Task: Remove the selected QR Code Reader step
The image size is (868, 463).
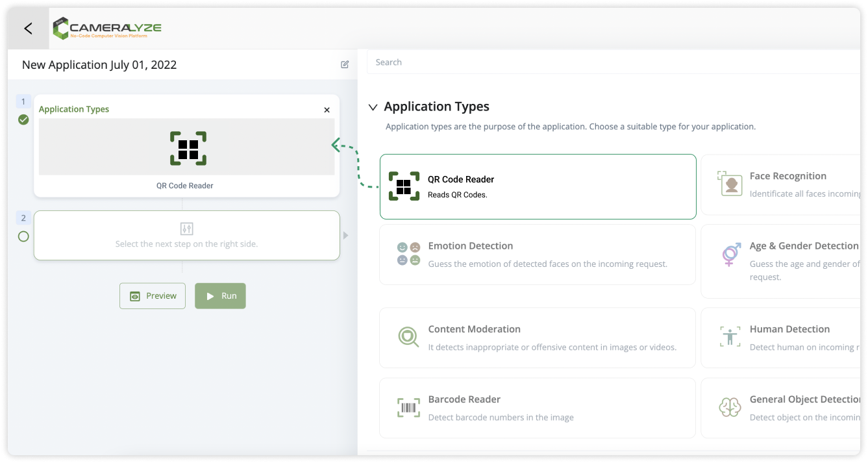Action: point(327,110)
